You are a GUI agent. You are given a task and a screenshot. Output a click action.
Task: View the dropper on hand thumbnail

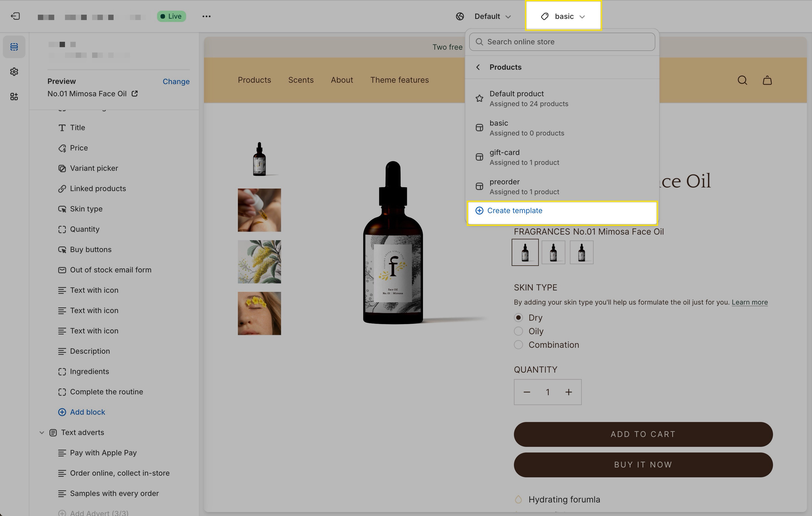click(x=259, y=210)
